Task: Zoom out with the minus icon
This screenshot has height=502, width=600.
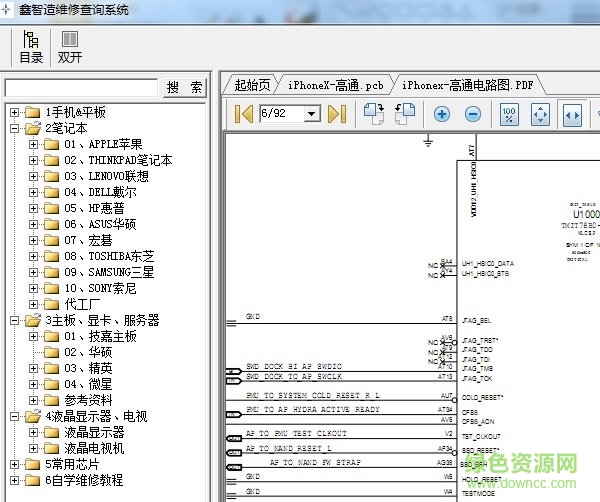Action: (x=473, y=114)
